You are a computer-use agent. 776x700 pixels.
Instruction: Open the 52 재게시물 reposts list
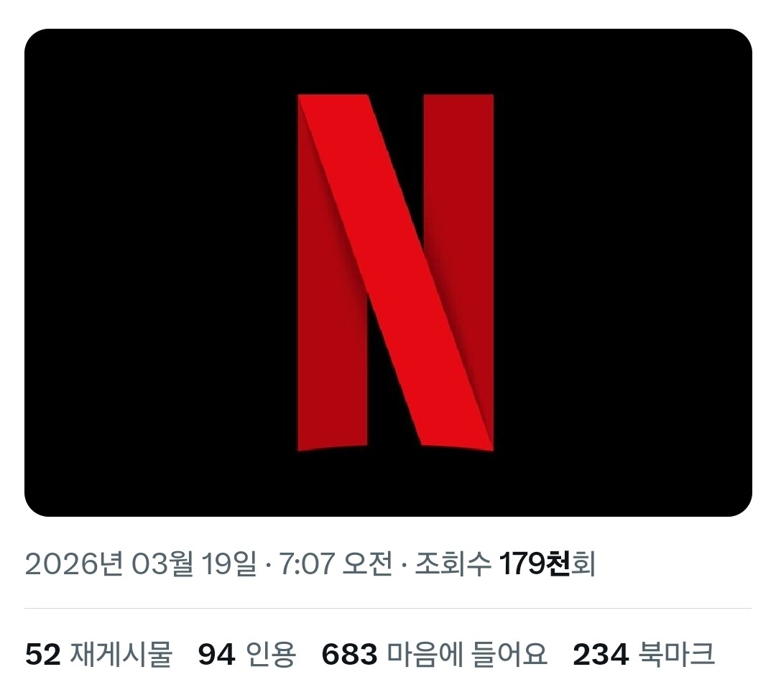(x=98, y=654)
